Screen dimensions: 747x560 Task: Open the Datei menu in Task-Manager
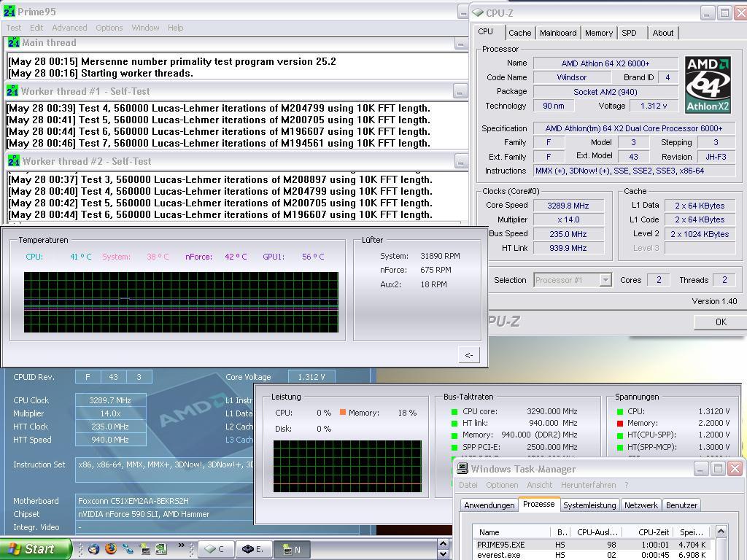(468, 485)
